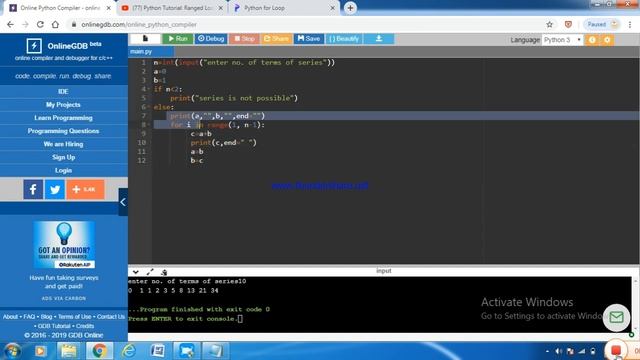
Task: Open the Blog footer link
Action: [46, 317]
